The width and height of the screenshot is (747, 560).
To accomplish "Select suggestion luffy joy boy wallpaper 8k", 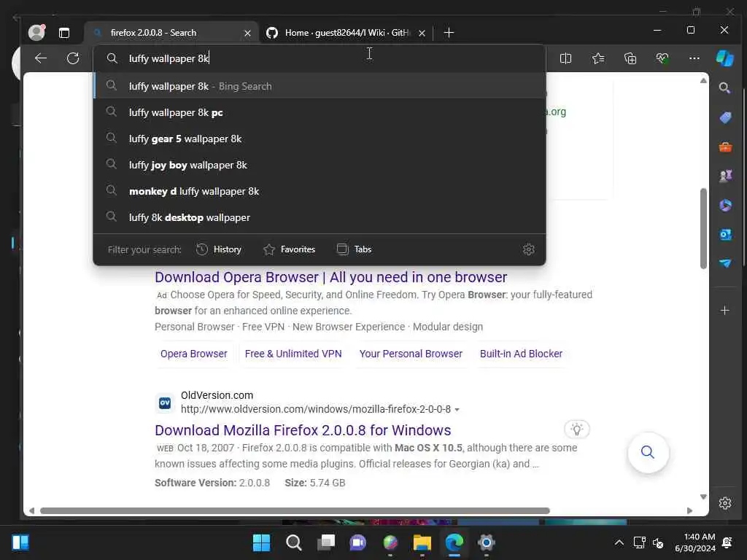I will coord(320,165).
